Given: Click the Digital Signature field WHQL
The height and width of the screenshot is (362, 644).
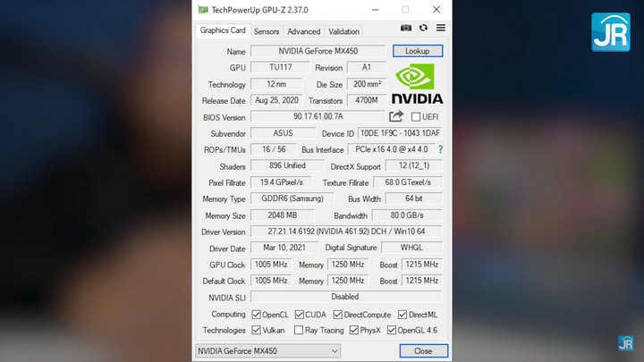Looking at the screenshot, I should tap(411, 248).
